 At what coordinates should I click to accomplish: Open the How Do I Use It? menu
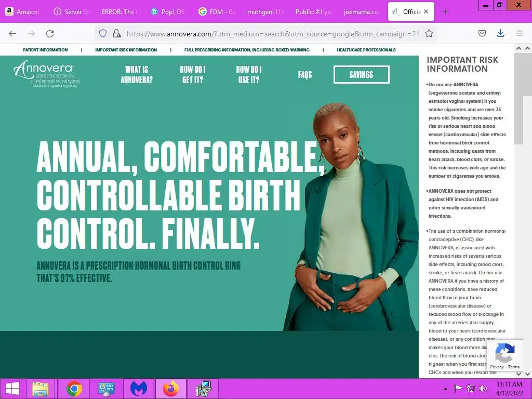(x=249, y=75)
